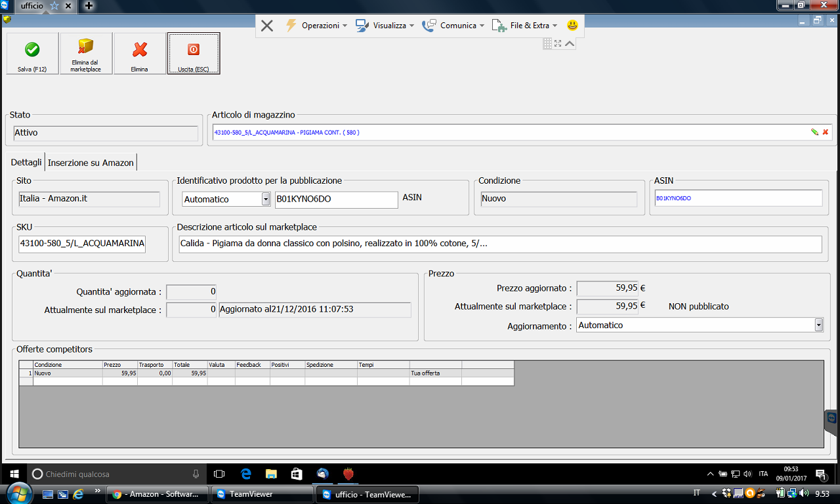Click the Condizione field showing Nuovo

point(558,199)
